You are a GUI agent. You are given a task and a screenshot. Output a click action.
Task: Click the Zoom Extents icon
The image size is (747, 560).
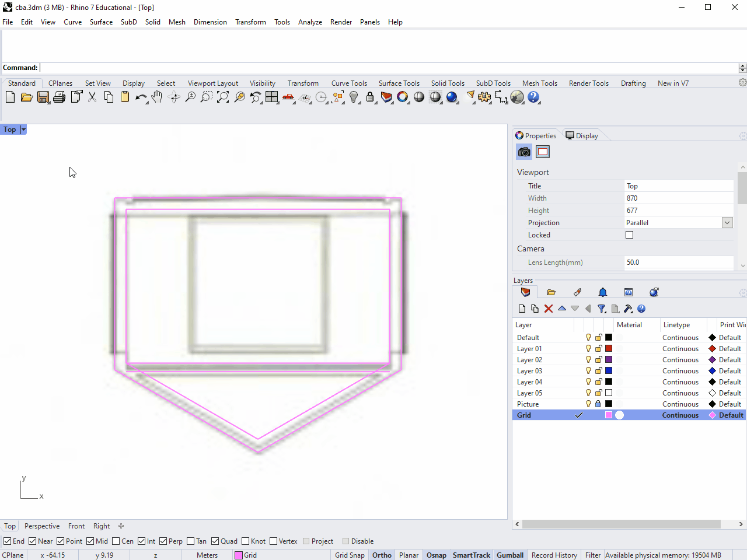point(223,97)
